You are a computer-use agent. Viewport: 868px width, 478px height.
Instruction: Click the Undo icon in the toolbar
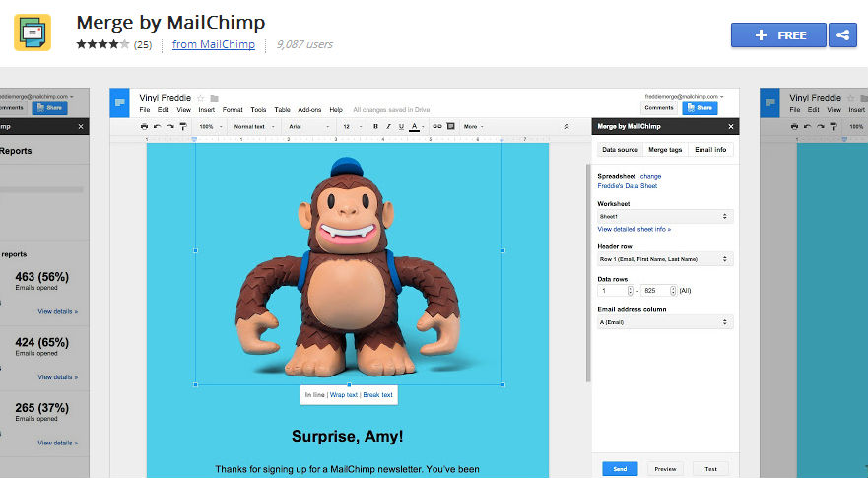pos(158,127)
